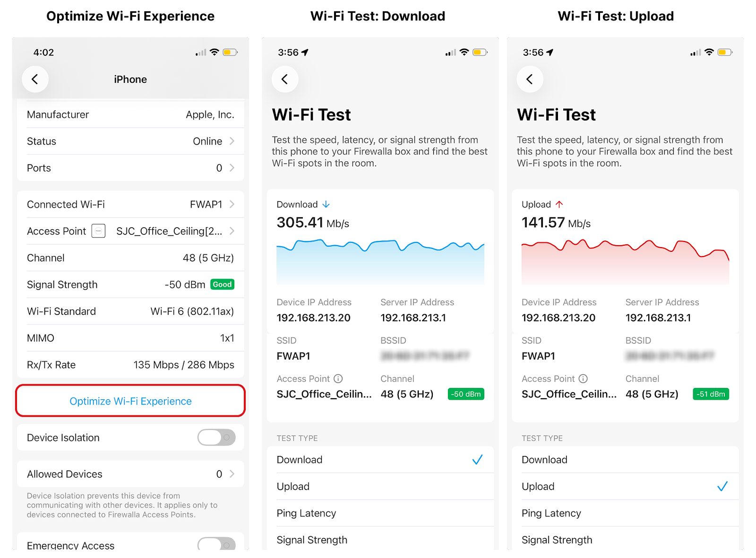
Task: Tap the blue download speed graph
Action: pyautogui.click(x=380, y=262)
